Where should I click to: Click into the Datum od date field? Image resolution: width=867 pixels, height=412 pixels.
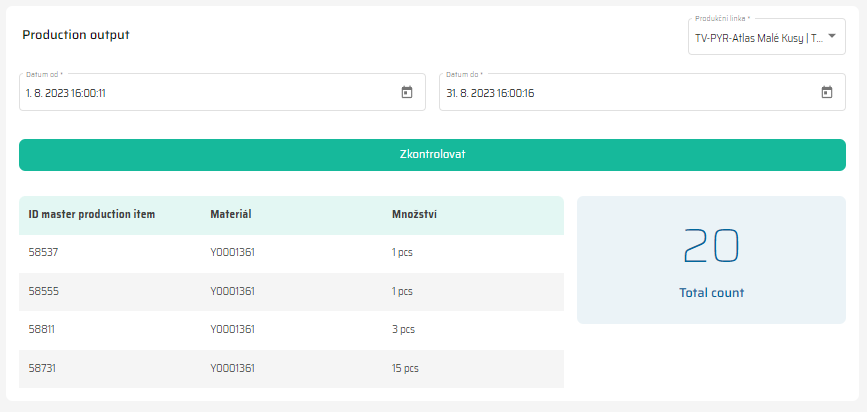pyautogui.click(x=200, y=93)
